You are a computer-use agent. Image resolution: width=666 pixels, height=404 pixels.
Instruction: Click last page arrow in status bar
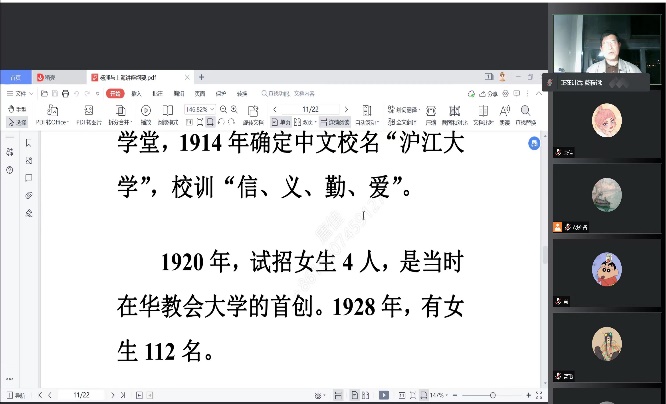pyautogui.click(x=123, y=395)
